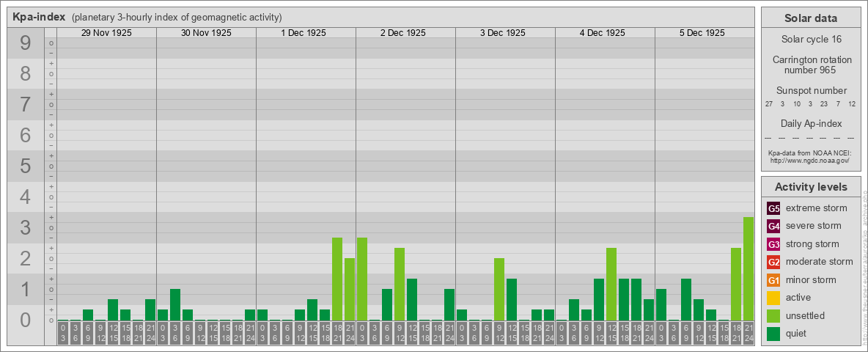Click the Kpa-index chart title

pos(40,17)
